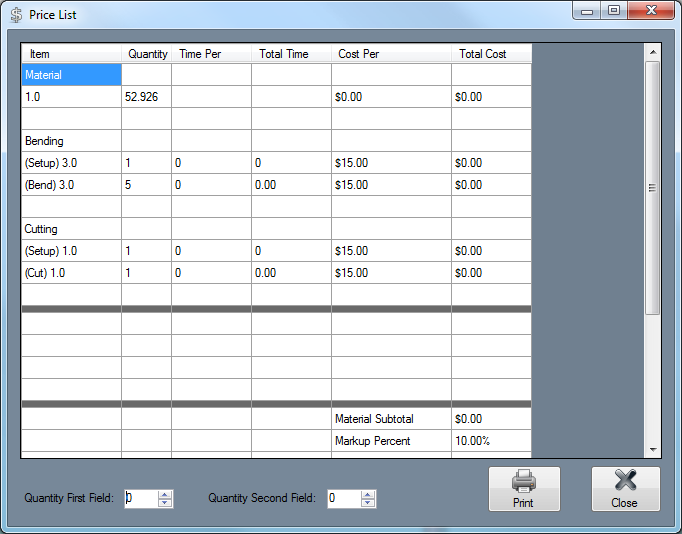The height and width of the screenshot is (534, 682).
Task: Decrease Quantity First Field with down arrow
Action: coord(165,503)
